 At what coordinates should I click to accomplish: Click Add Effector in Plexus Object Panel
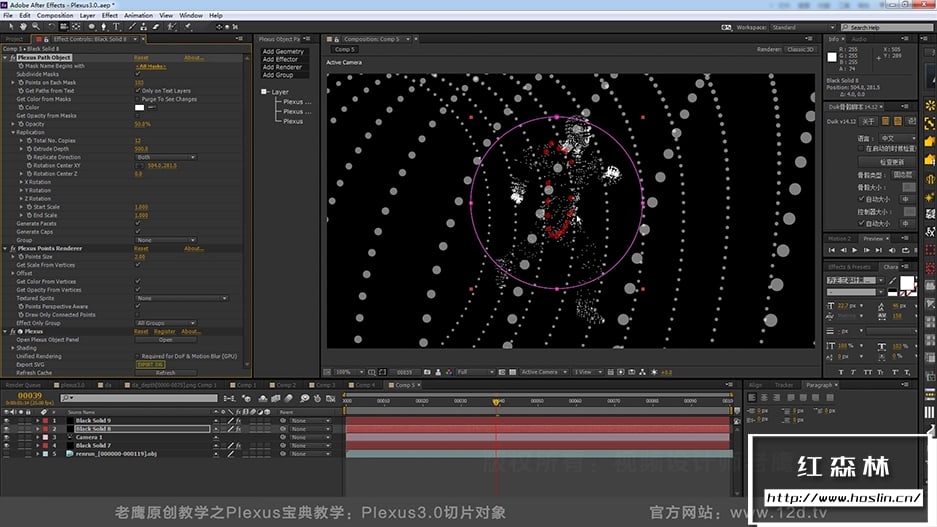[280, 60]
